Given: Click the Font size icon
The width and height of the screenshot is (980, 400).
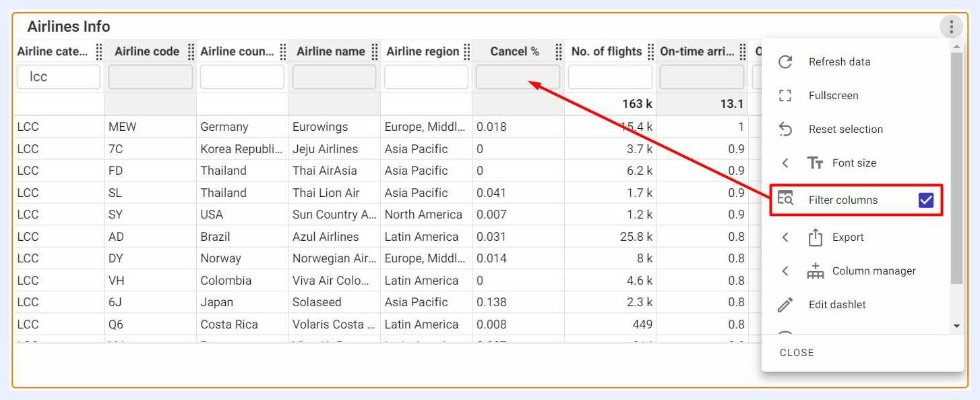Looking at the screenshot, I should coord(816,163).
